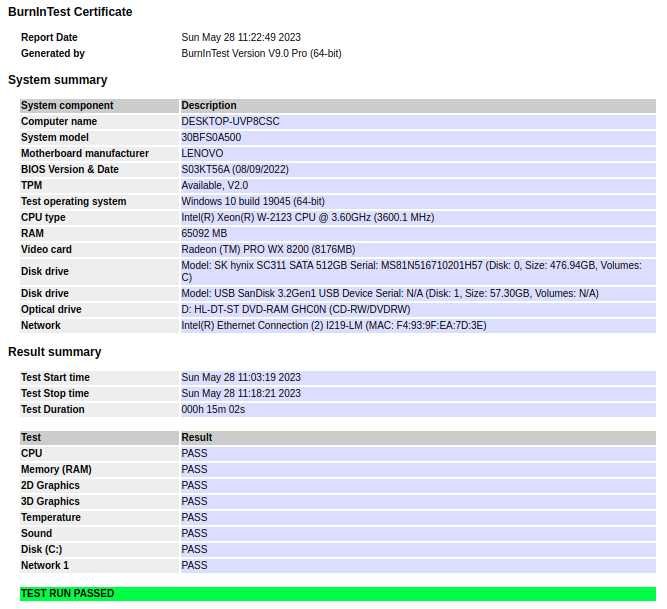This screenshot has height=609, width=667.
Task: Click 'BurnInTest Version V9.0 Pro (64-bit)' text
Action: [261, 54]
